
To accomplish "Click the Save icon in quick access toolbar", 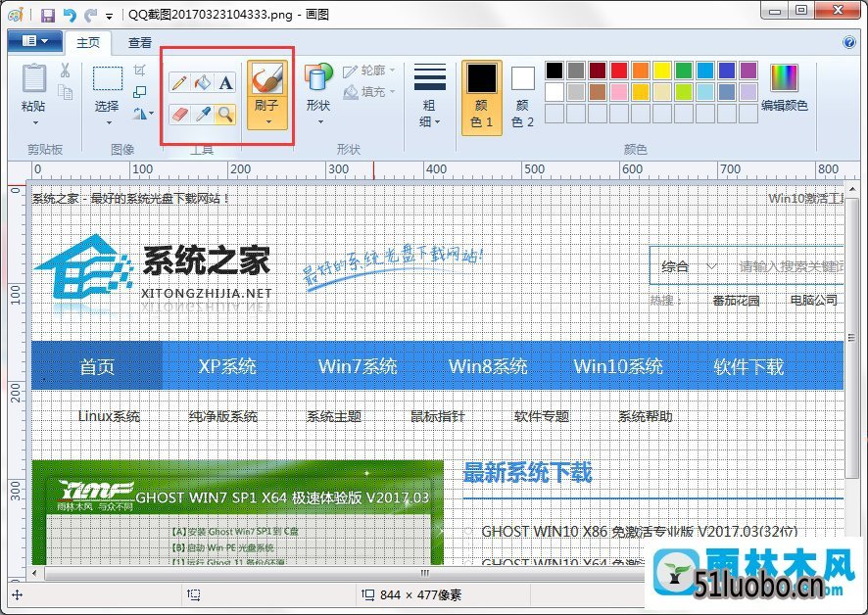I will click(x=48, y=15).
